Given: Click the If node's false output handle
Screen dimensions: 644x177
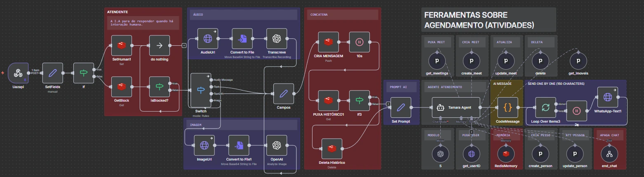Looking at the screenshot, I should pos(95,77).
